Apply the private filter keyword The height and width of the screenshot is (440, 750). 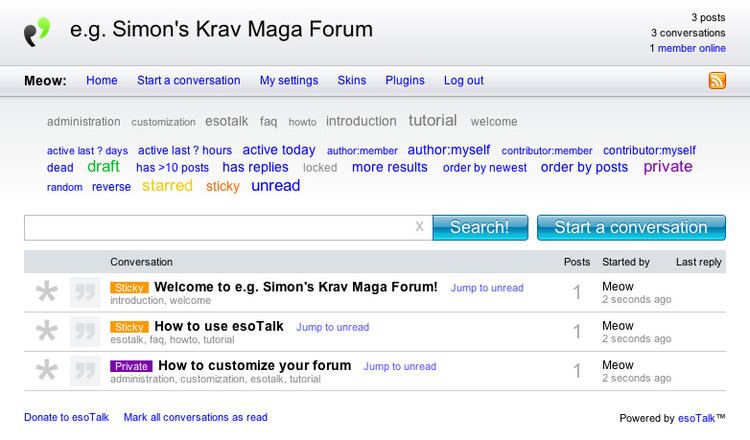pyautogui.click(x=667, y=167)
